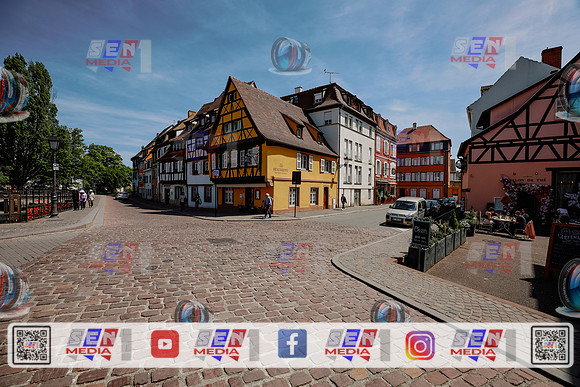
Task: Click SEN Media logo between Facebook and Instagram icons
Action: (x=357, y=345)
